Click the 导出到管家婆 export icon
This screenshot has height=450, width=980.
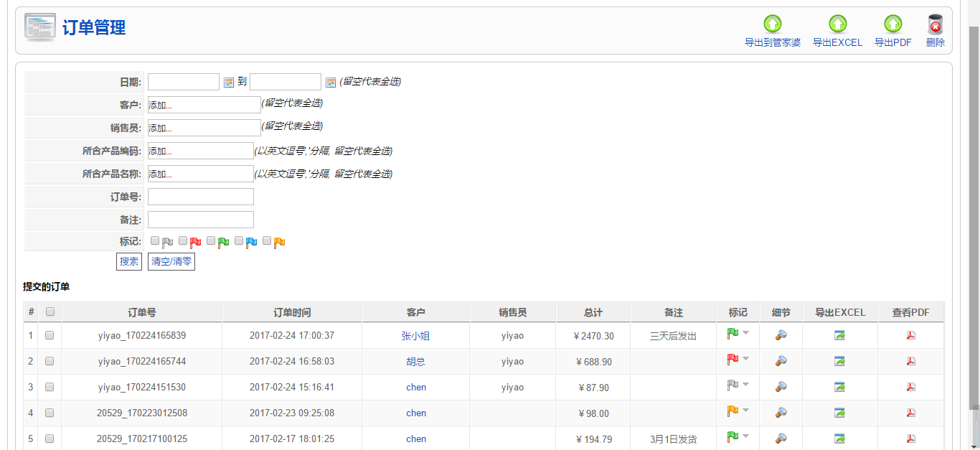point(773,25)
